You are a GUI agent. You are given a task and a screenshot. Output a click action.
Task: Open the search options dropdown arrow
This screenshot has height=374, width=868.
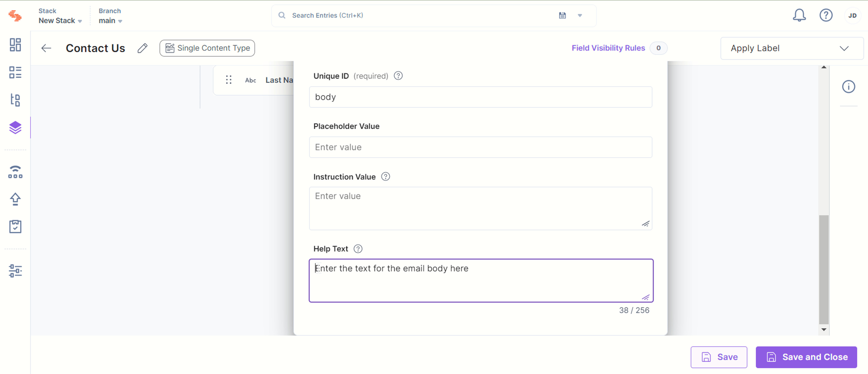point(580,15)
